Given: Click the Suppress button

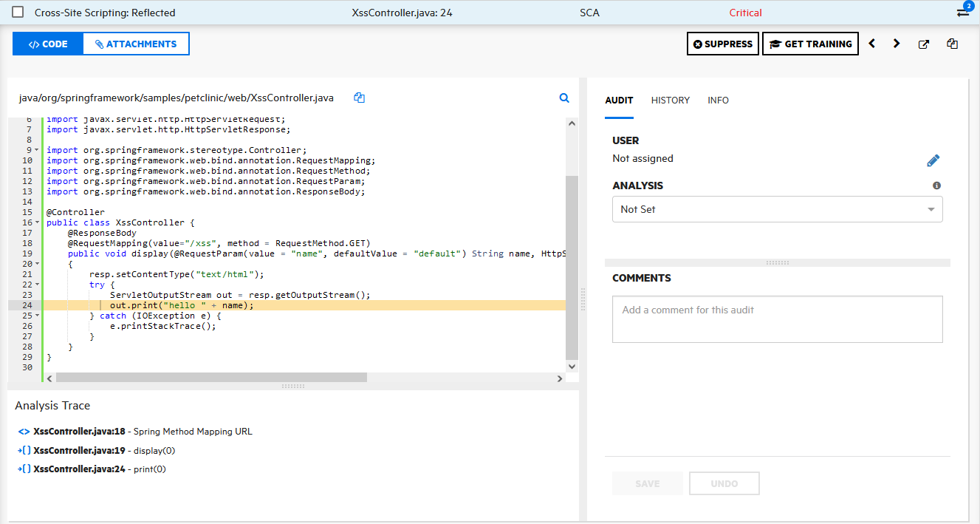Looking at the screenshot, I should click(x=722, y=44).
